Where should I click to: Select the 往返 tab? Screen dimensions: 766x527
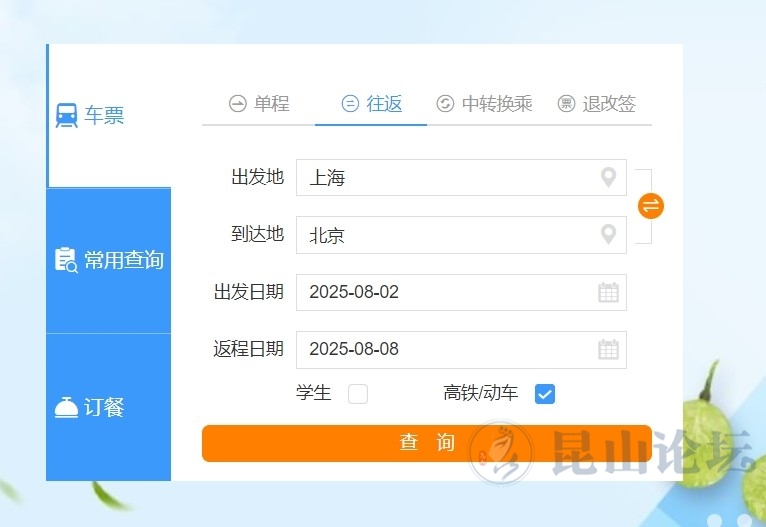point(372,103)
